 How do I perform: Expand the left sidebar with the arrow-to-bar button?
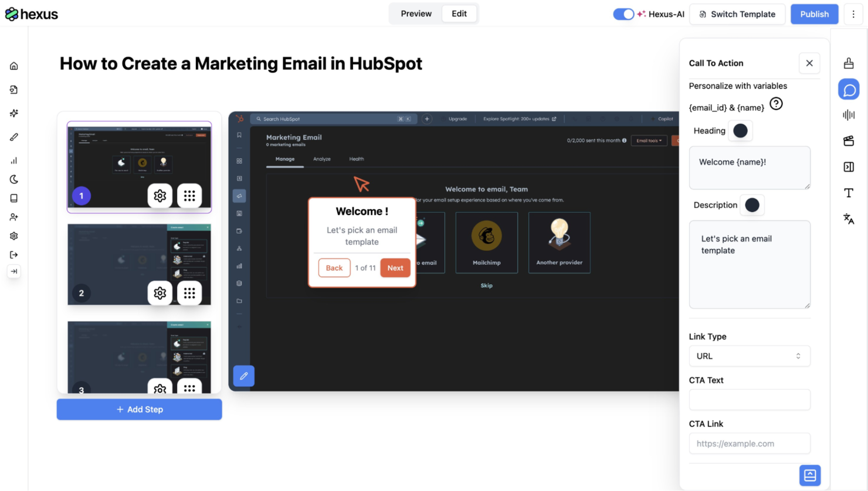pyautogui.click(x=14, y=271)
